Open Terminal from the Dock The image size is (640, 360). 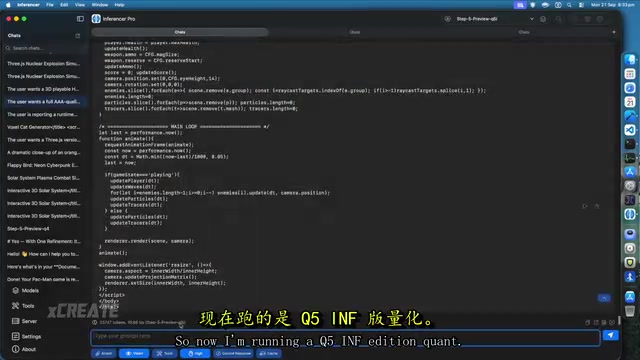[x=630, y=144]
